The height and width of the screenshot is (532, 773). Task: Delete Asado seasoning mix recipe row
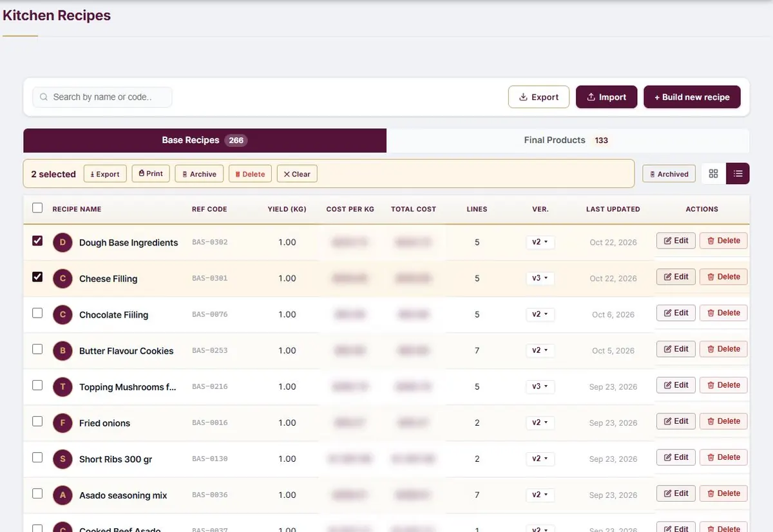[723, 493]
